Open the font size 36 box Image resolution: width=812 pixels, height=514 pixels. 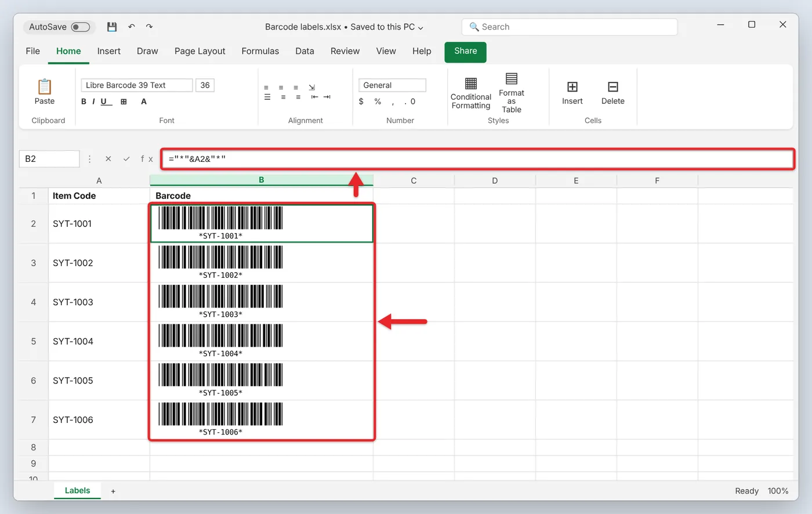205,85
